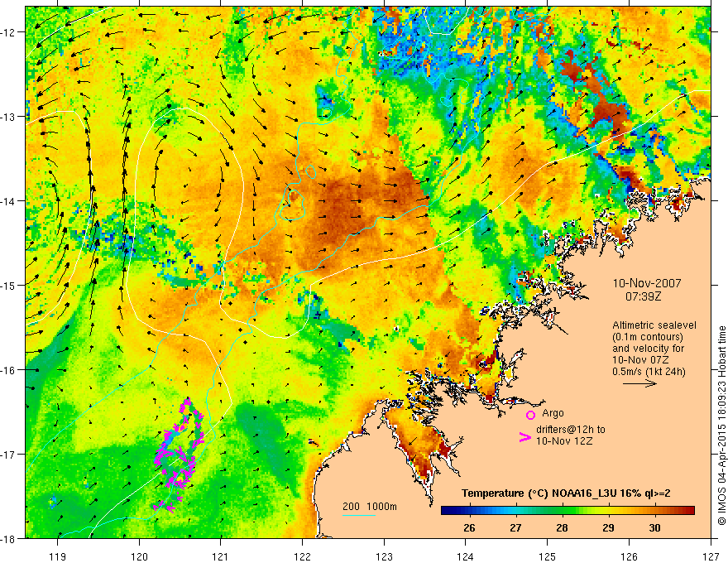This screenshot has width=728, height=563.
Task: Click the '120' longitude axis label
Action: (x=139, y=556)
